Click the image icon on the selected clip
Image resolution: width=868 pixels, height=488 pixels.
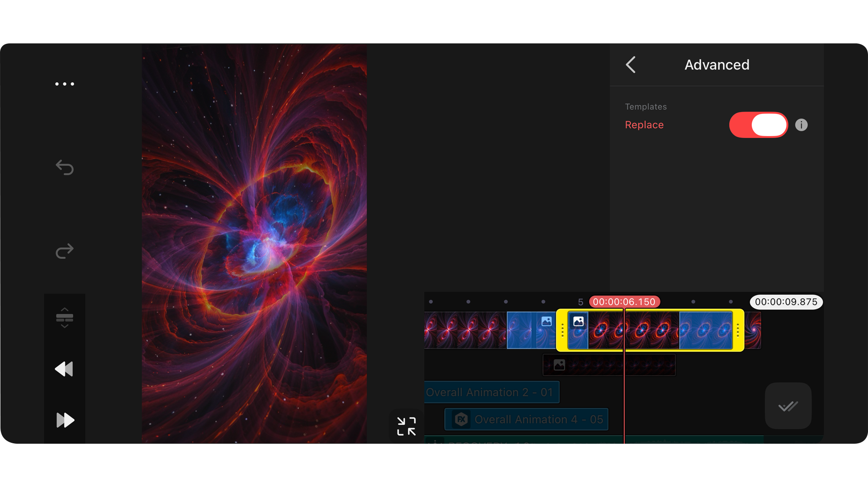578,322
